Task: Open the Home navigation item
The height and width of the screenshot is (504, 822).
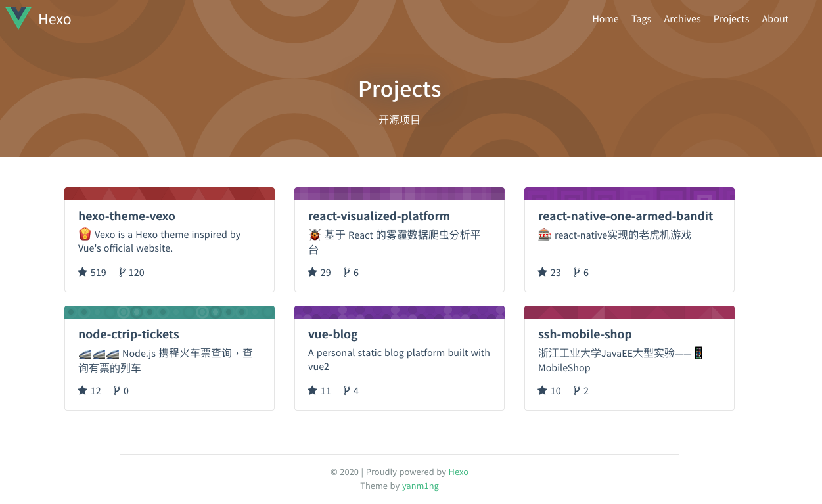Action: click(605, 19)
